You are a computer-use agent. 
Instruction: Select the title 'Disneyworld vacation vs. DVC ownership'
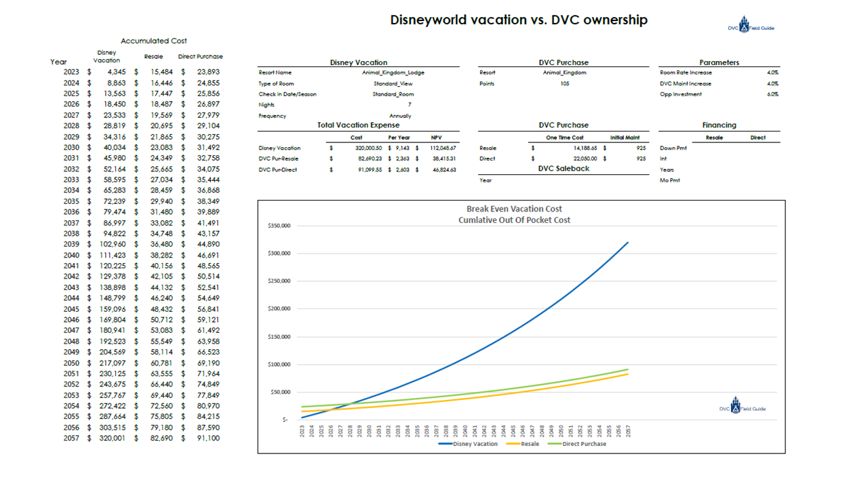click(x=519, y=20)
